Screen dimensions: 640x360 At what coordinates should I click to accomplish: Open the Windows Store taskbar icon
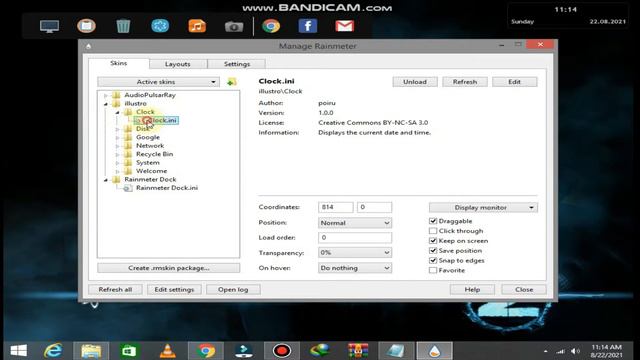(x=129, y=351)
